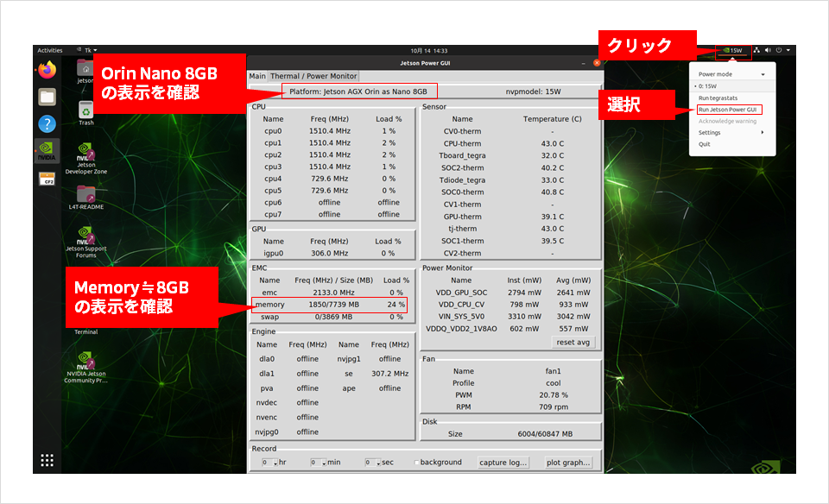Switch to the Thermal / Power Monitor tab
Image resolution: width=829 pixels, height=504 pixels.
[x=313, y=76]
